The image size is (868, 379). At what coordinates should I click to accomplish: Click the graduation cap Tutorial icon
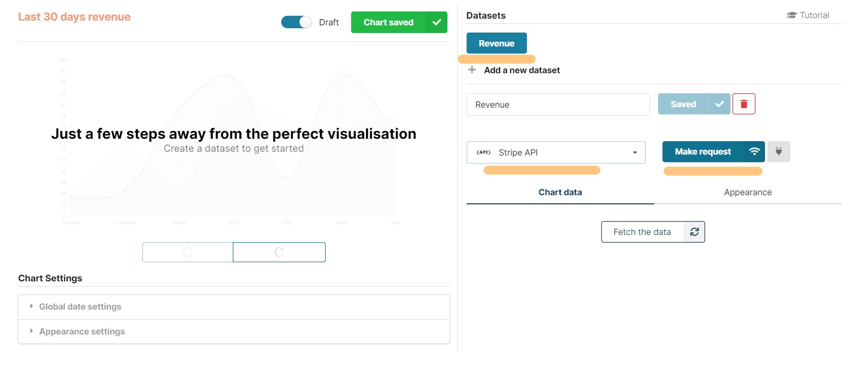[x=791, y=15]
